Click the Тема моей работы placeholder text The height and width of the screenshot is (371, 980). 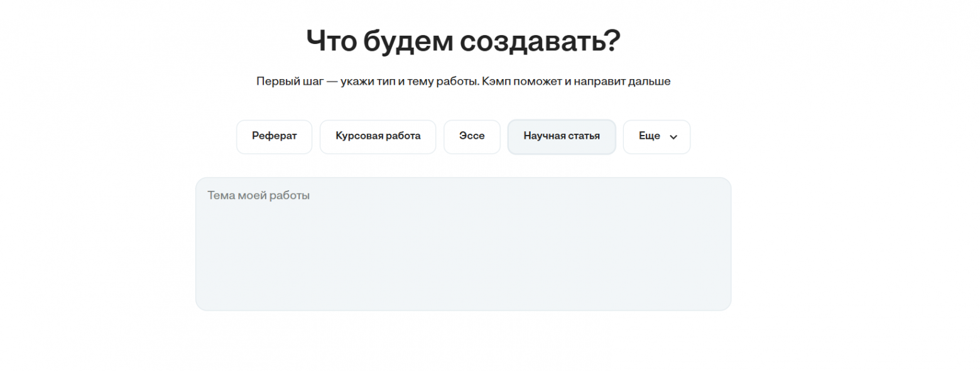click(x=259, y=196)
